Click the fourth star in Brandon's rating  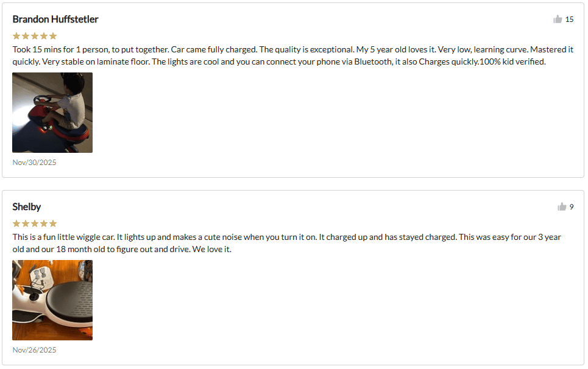[44, 36]
